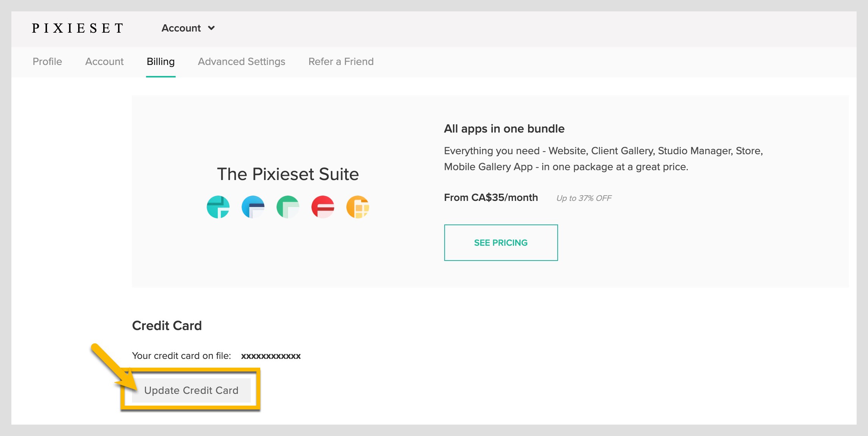Open the Account dropdown in the header
Image resolution: width=868 pixels, height=436 pixels.
pyautogui.click(x=181, y=28)
